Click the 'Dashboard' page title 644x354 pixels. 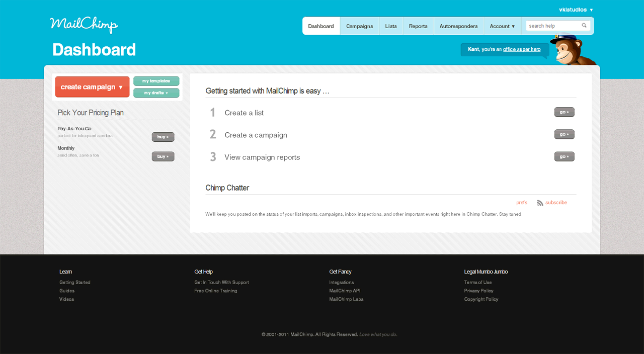94,50
